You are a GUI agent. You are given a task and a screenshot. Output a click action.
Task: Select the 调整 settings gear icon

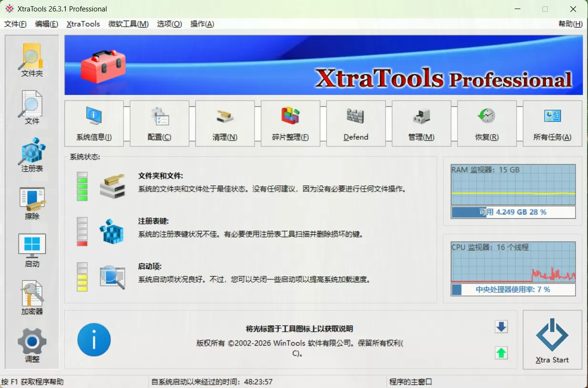pos(31,346)
